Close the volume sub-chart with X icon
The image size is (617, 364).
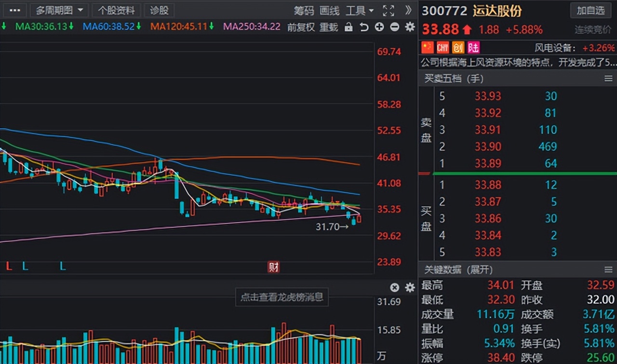pyautogui.click(x=394, y=288)
